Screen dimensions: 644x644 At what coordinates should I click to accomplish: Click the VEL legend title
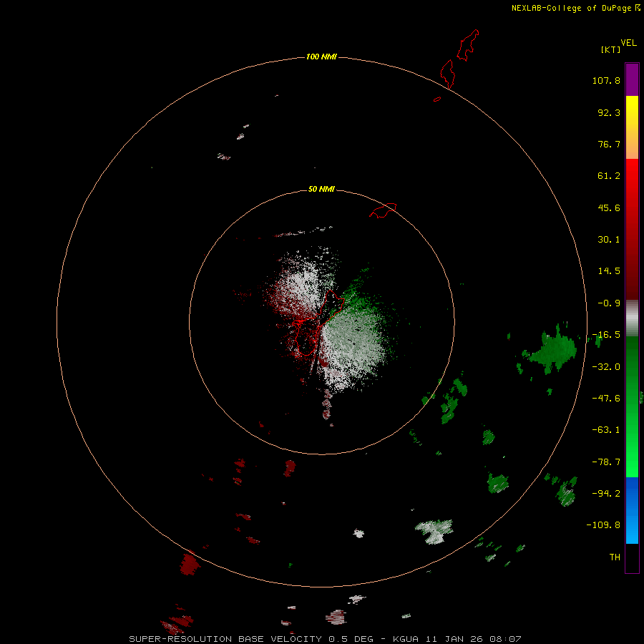(x=629, y=43)
